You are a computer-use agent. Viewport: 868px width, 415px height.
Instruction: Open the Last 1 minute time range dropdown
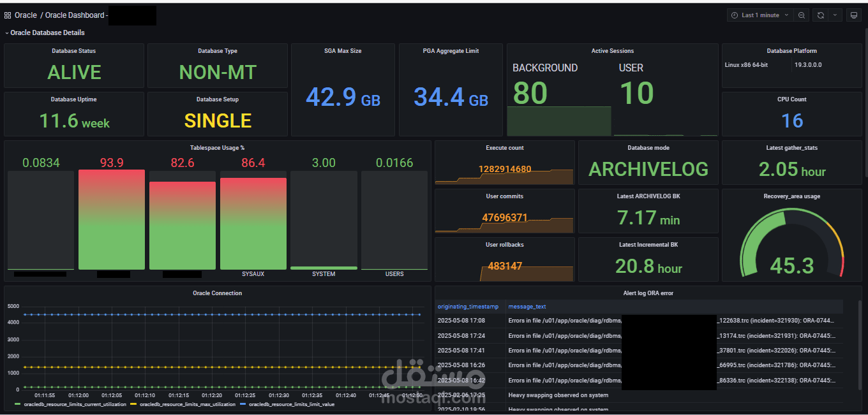tap(760, 15)
